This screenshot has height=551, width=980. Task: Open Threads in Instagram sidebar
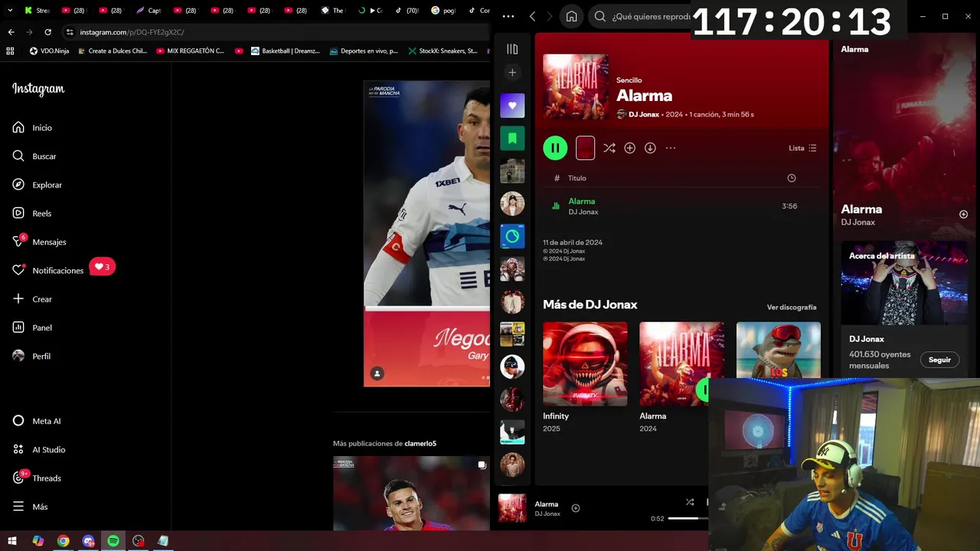(x=37, y=478)
